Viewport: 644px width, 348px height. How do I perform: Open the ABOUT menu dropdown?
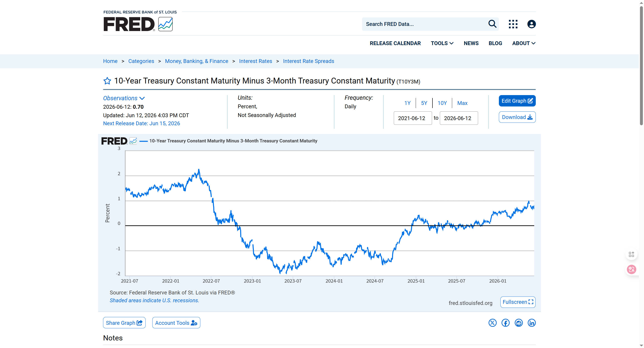click(524, 43)
